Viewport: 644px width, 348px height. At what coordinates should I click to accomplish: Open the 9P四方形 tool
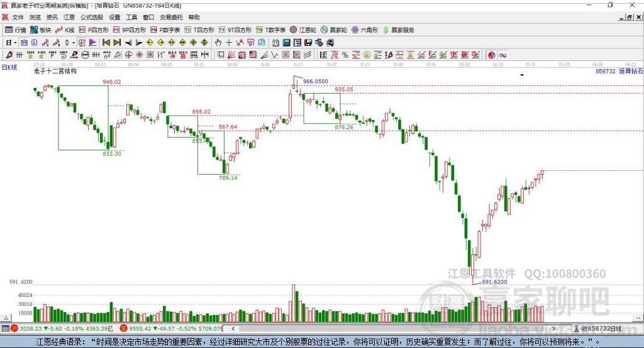pos(130,30)
